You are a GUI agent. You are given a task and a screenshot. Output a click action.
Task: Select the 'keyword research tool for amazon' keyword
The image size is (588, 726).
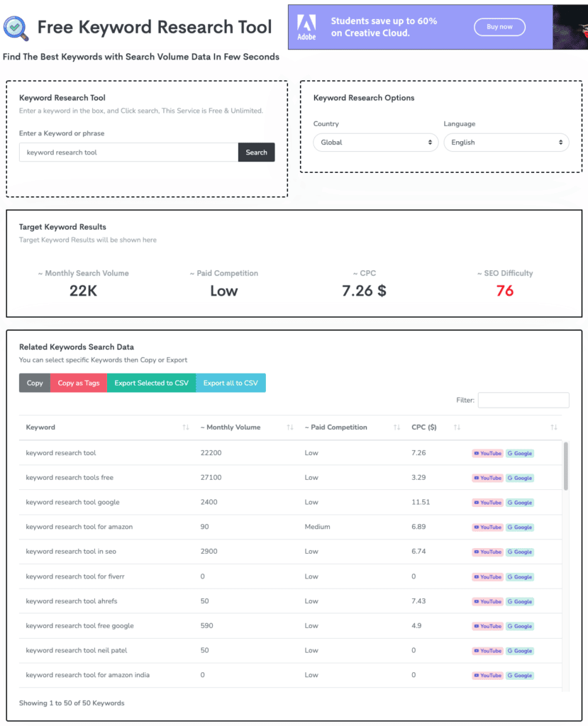pos(79,527)
